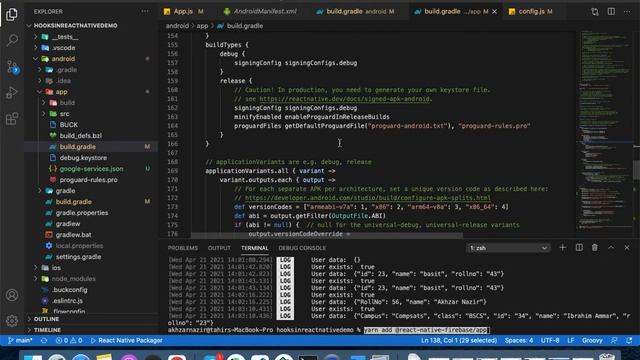Click React Native Packager status button
This screenshot has height=360, width=640.
point(127,340)
